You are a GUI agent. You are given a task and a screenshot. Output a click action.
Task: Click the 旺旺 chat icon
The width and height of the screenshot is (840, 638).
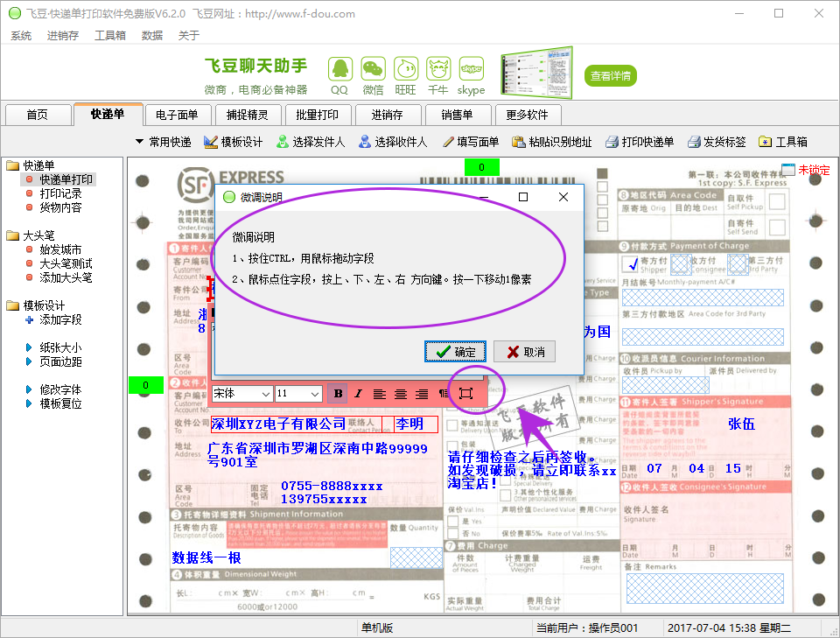405,70
